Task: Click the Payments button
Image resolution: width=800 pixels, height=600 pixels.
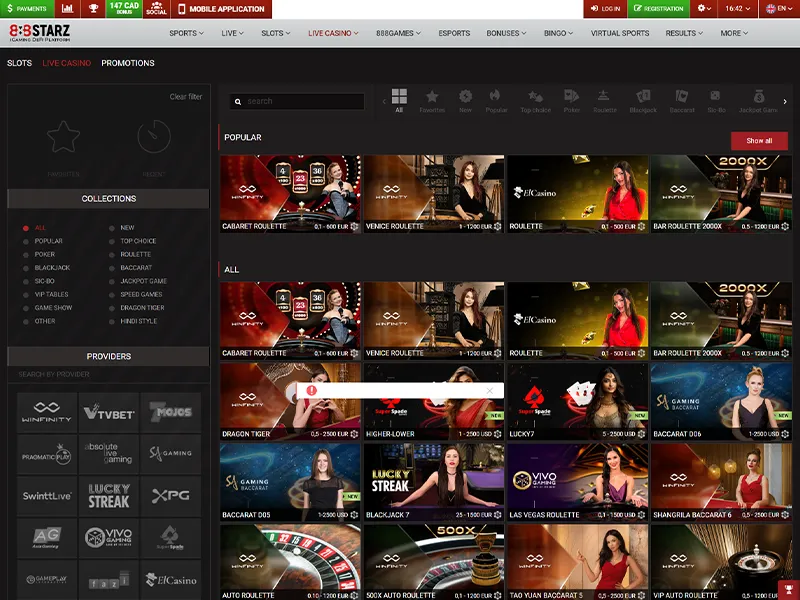Action: coord(27,9)
